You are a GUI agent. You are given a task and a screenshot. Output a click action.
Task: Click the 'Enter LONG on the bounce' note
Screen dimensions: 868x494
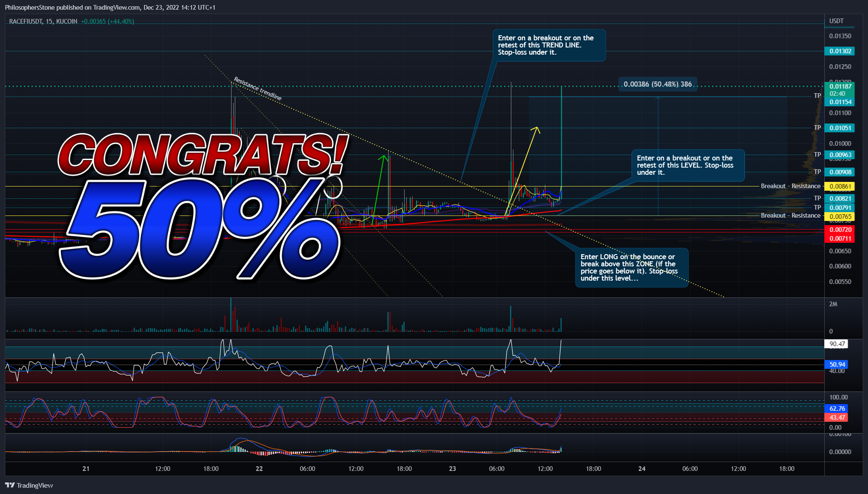point(631,268)
